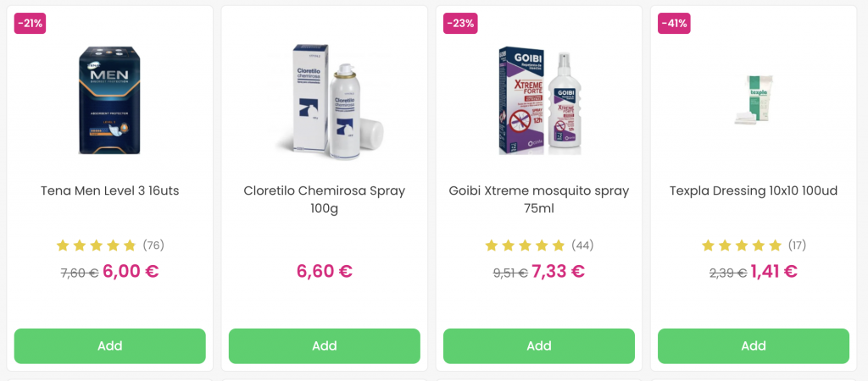This screenshot has height=381, width=868.
Task: Click the -21% discount badge
Action: click(x=30, y=23)
